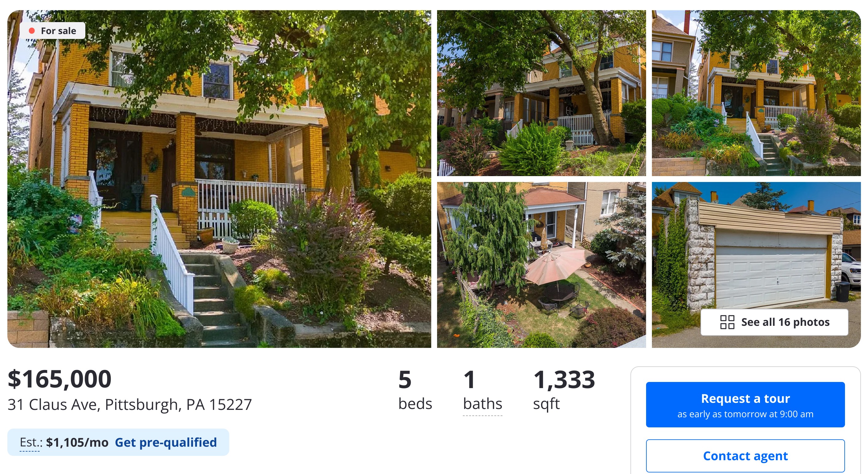Click the red For sale status dot
The image size is (868, 474).
tap(32, 31)
